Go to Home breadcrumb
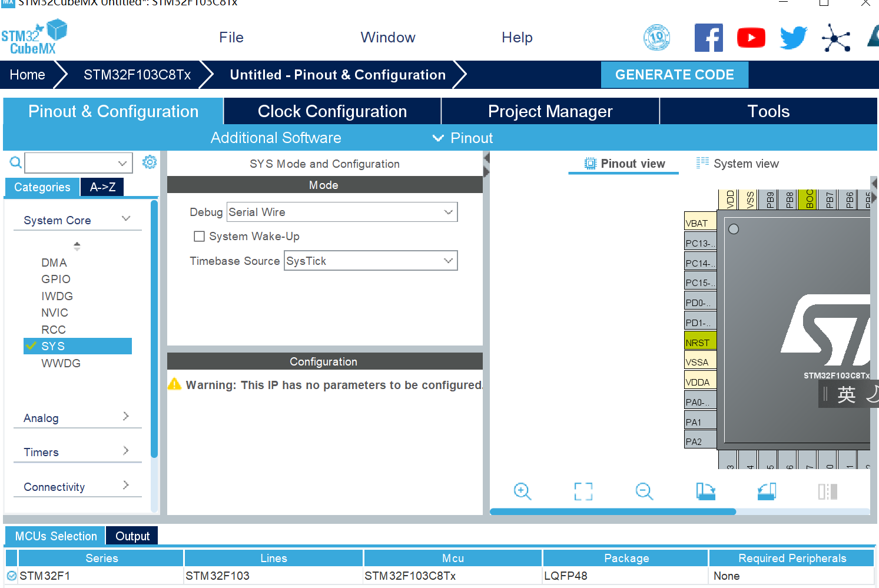 [x=28, y=75]
